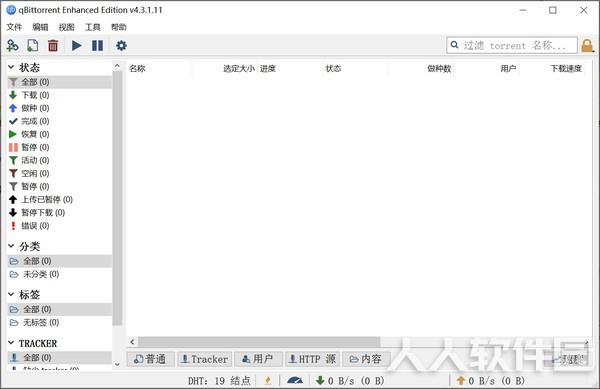
Task: Open the 工具 menu
Action: 92,27
